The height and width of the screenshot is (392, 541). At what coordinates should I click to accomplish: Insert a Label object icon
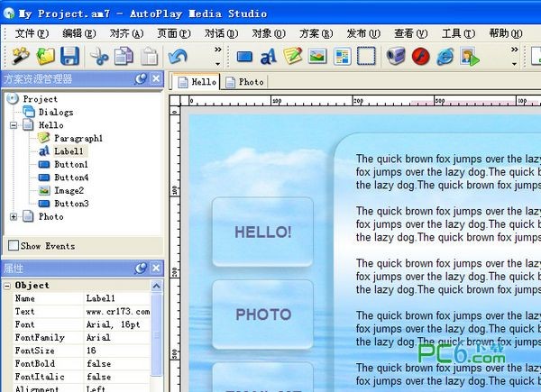coord(269,56)
